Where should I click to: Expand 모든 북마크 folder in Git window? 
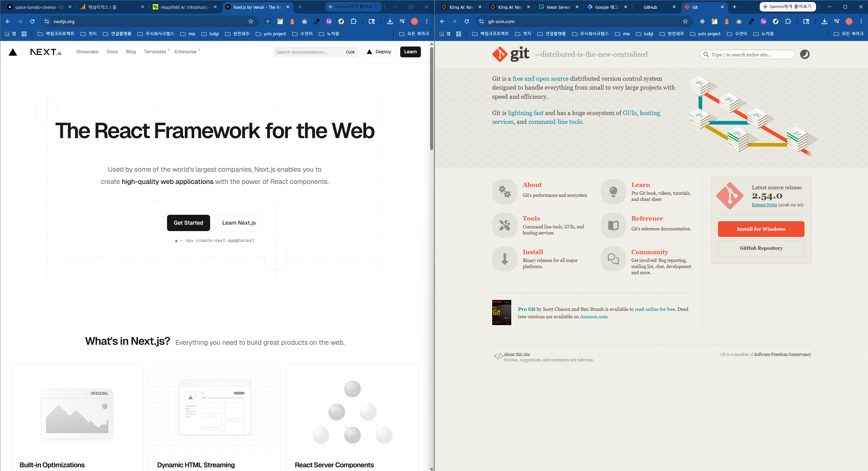[849, 34]
